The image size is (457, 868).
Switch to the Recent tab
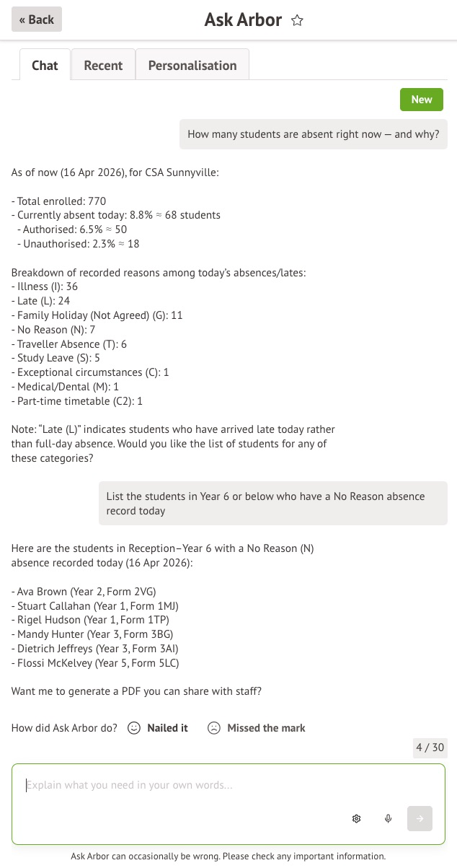tap(103, 65)
